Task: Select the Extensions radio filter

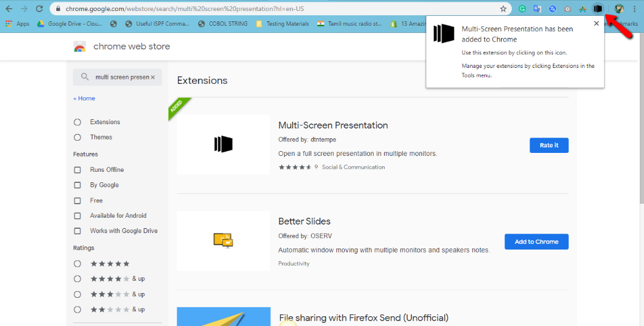Action: [77, 122]
